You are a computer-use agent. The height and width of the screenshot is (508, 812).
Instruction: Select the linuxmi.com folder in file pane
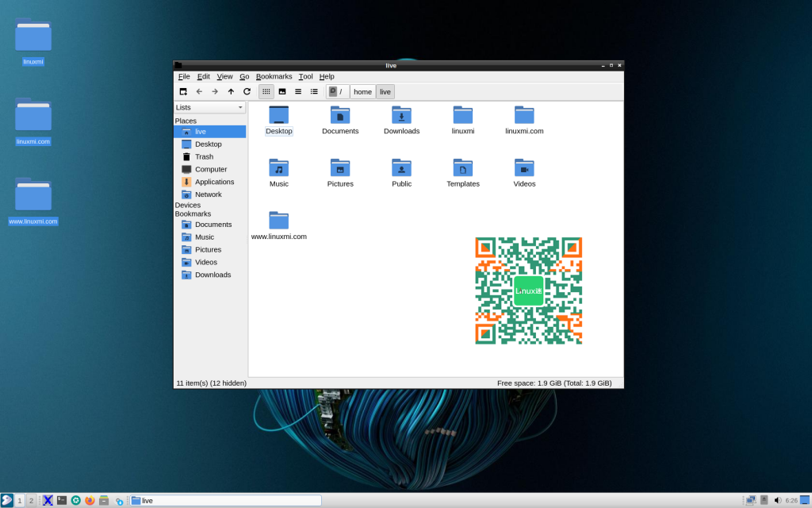click(524, 121)
